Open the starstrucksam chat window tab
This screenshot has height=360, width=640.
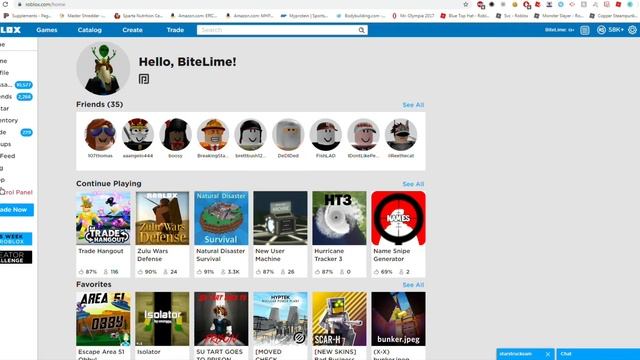521,354
